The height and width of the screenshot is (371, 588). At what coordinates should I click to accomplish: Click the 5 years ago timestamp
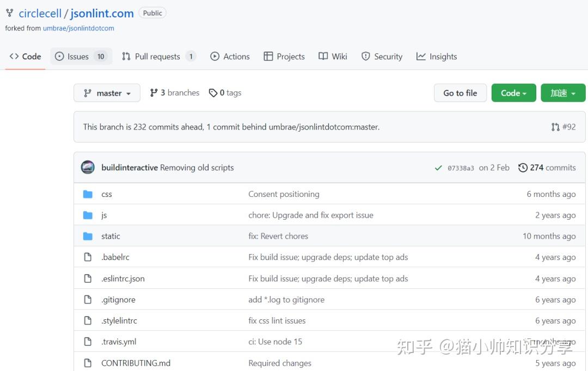pyautogui.click(x=555, y=363)
